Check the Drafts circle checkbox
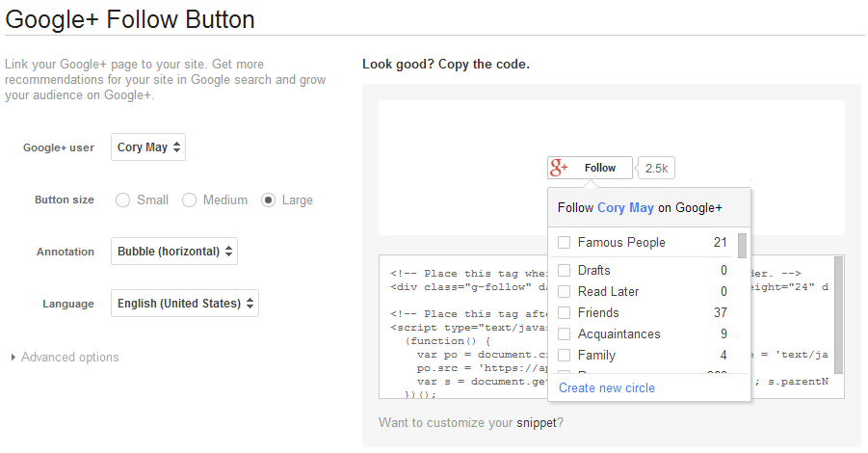 pyautogui.click(x=565, y=271)
